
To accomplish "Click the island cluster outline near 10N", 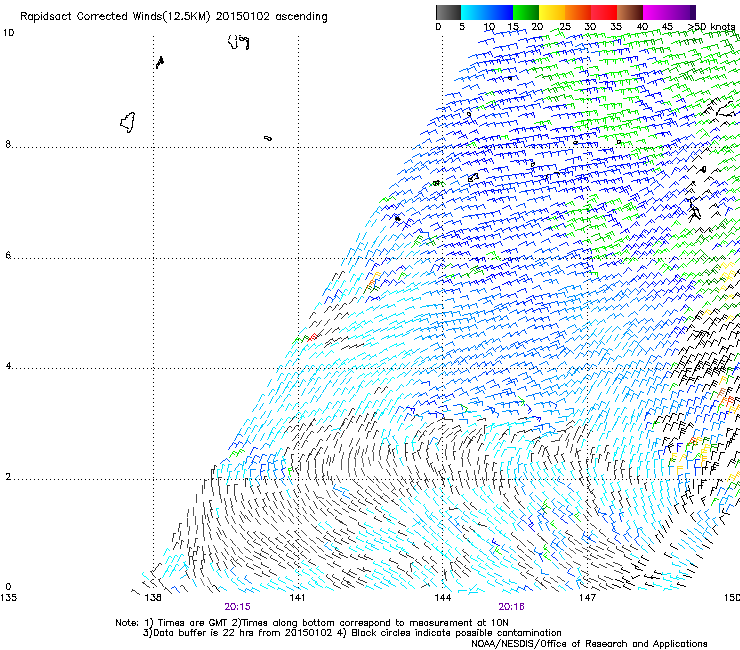I will click(239, 42).
